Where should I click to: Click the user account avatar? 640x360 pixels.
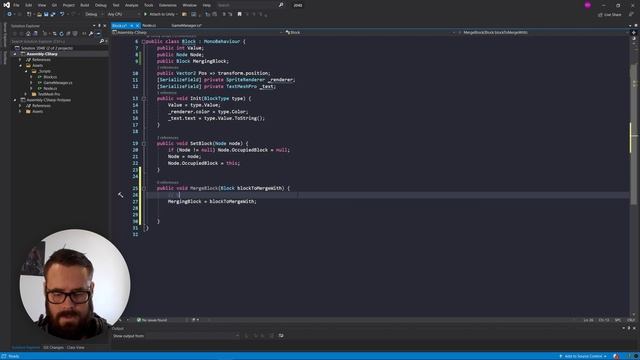pyautogui.click(x=588, y=5)
